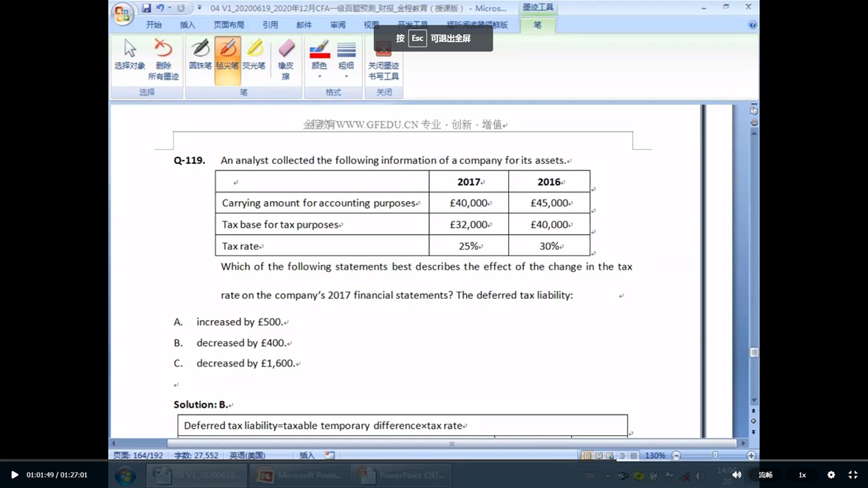Mute the video player volume
This screenshot has width=868, height=488.
[737, 475]
